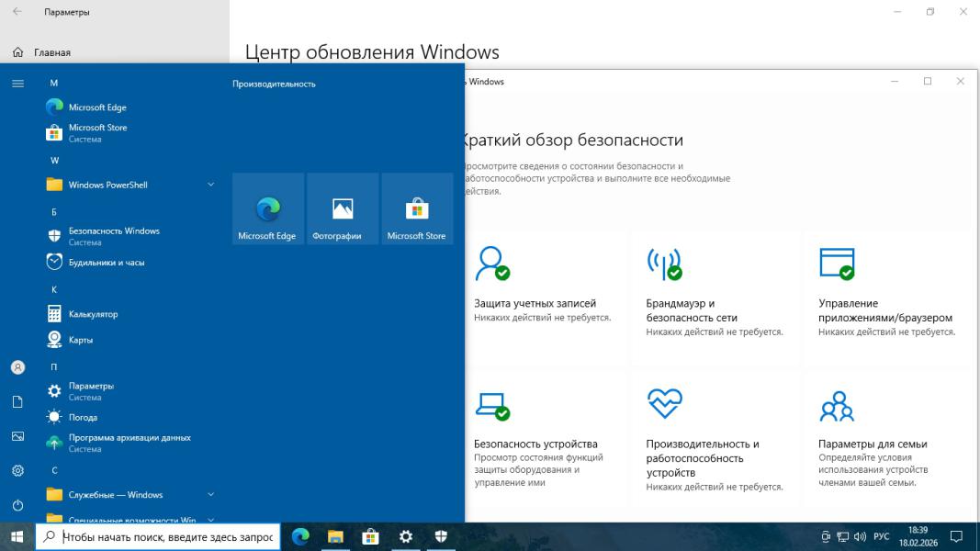
Task: Open Управление приложениями/браузером
Action: pos(884,309)
